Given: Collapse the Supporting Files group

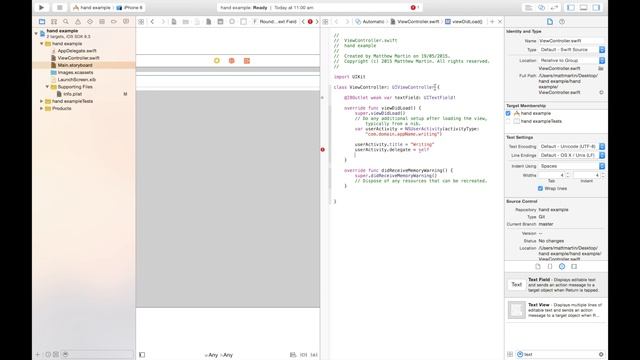Looking at the screenshot, I should (47, 87).
